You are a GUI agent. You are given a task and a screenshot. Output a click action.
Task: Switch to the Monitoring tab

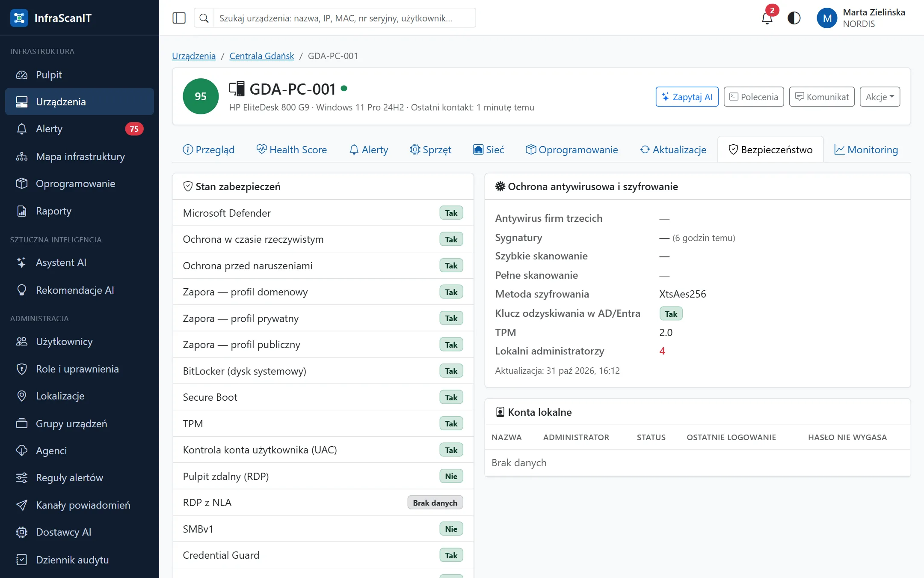(x=866, y=150)
